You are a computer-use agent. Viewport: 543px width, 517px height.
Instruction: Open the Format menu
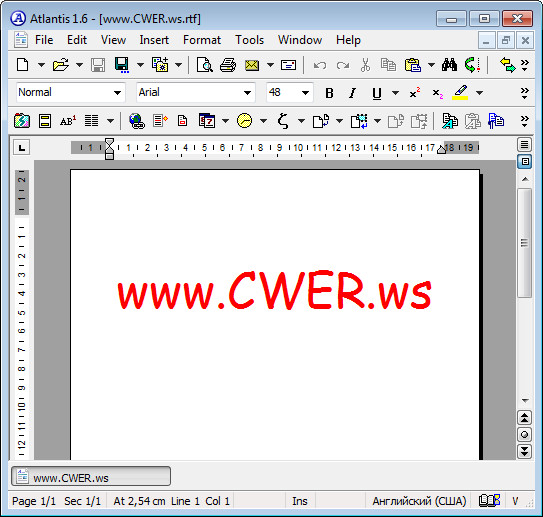click(x=202, y=40)
